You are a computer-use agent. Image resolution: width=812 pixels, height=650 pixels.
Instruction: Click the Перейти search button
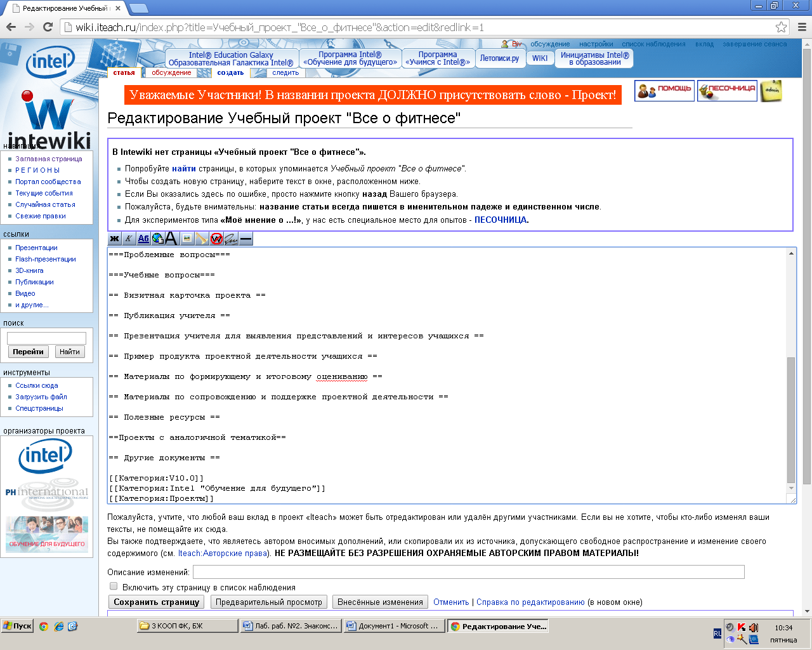tap(28, 352)
